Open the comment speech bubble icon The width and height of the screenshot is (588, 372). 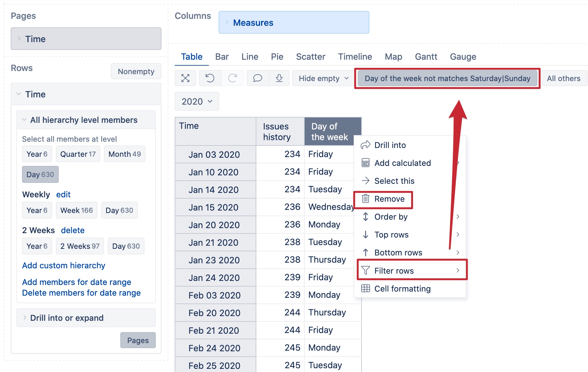click(x=258, y=78)
